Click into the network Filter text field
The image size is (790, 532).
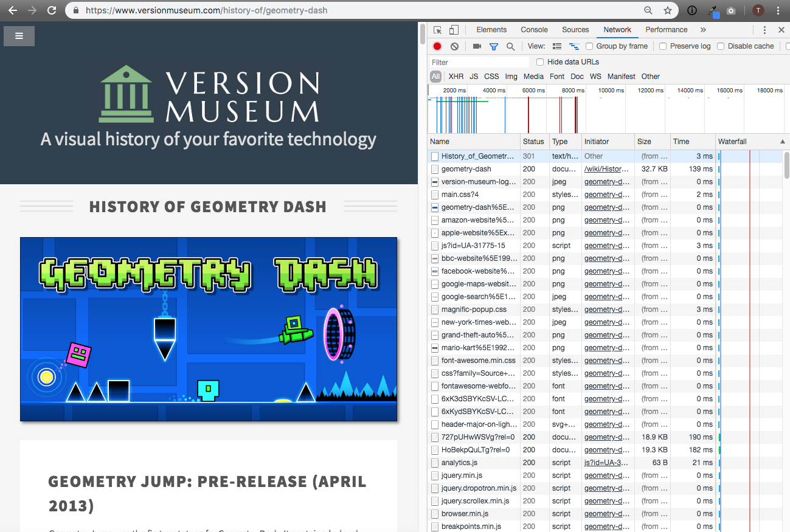tap(479, 62)
